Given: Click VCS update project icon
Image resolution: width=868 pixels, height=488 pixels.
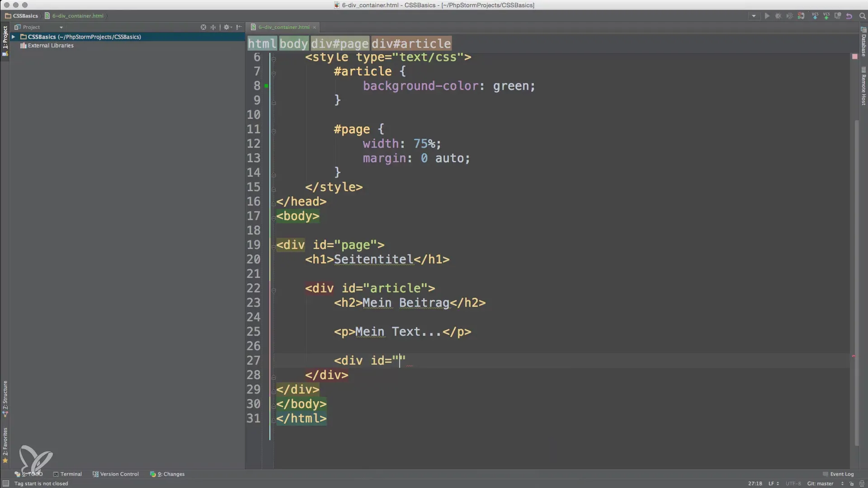Looking at the screenshot, I should [x=815, y=16].
